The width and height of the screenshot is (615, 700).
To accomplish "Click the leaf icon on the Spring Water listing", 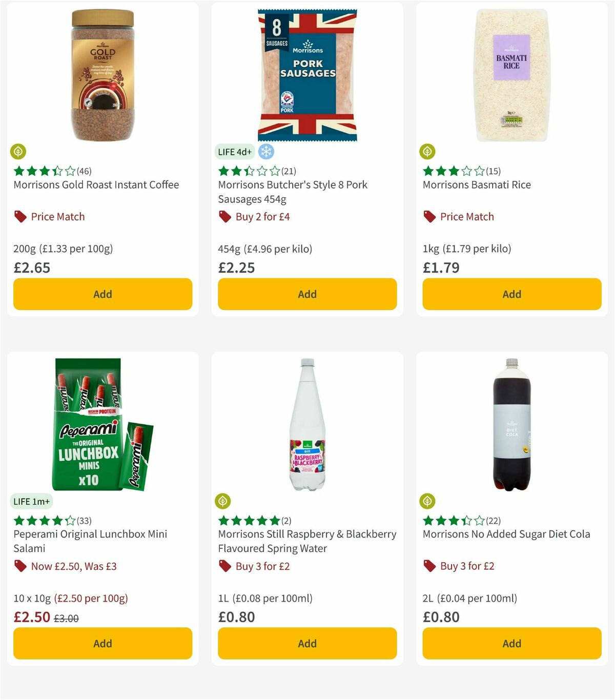I will point(223,501).
